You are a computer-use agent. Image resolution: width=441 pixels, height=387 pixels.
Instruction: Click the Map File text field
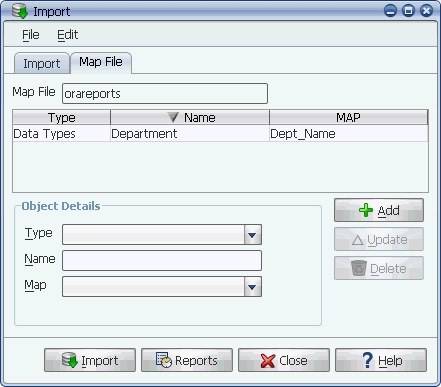pos(165,93)
